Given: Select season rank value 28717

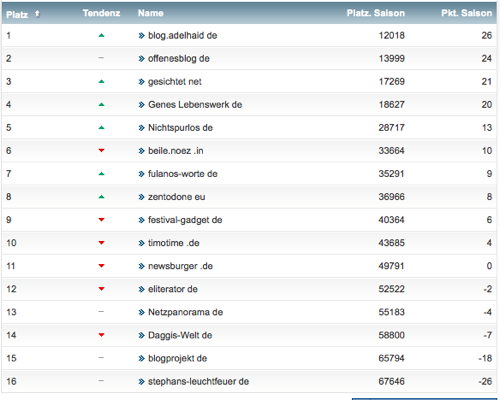Looking at the screenshot, I should pyautogui.click(x=392, y=127).
